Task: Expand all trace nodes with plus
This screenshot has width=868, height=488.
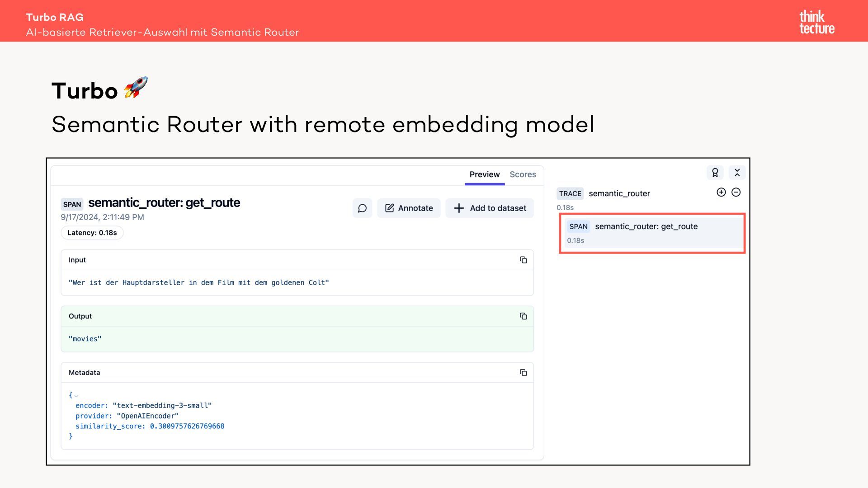Action: coord(721,192)
